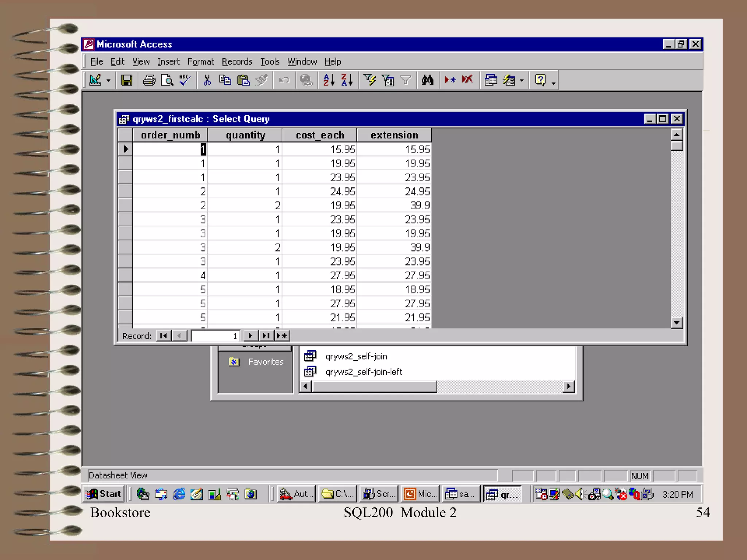Viewport: 747px width, 560px height.
Task: Click the binoculars Find icon
Action: [427, 80]
